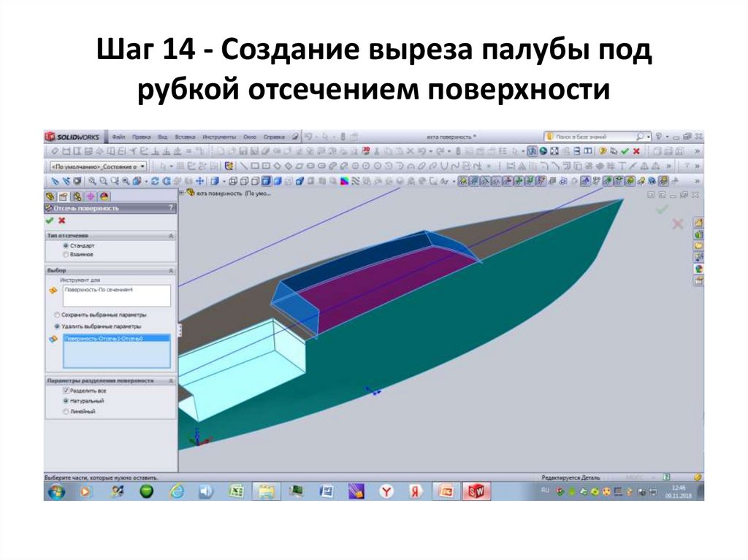Select the Corner Rectangle sketch tool

pos(255,166)
